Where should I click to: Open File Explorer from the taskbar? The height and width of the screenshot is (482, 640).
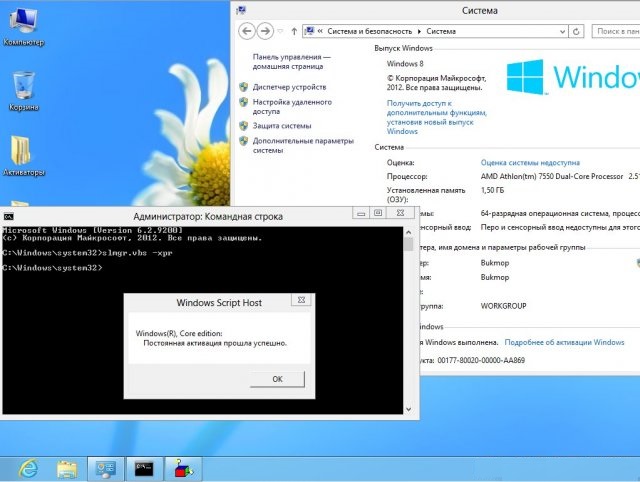[67, 469]
